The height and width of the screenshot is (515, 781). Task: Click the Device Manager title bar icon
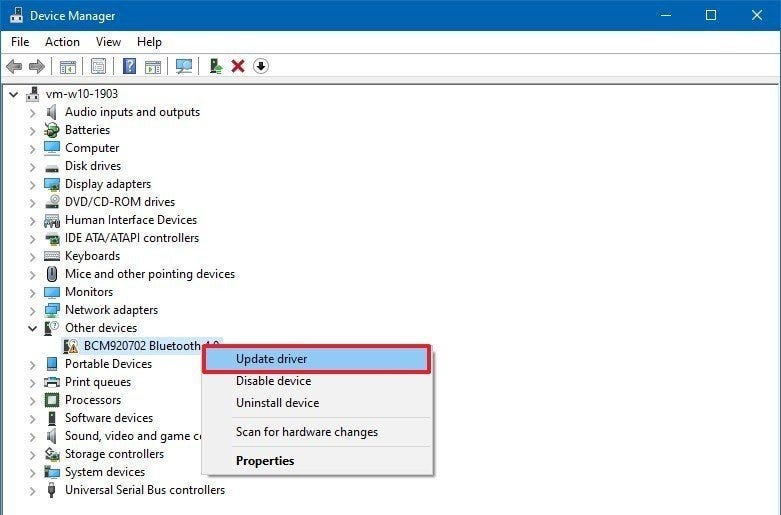[16, 15]
